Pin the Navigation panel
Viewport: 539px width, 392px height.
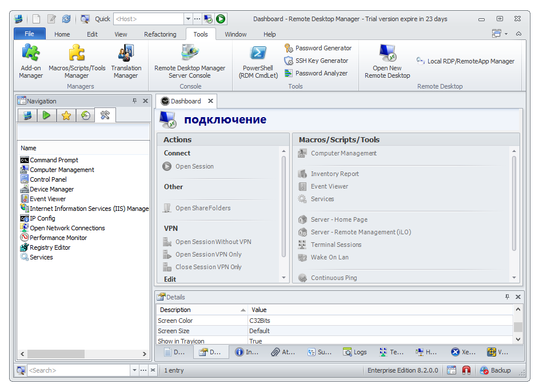tap(134, 101)
